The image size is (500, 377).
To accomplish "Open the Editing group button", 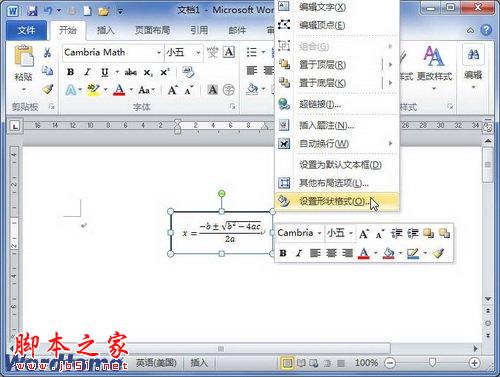I will pos(473,67).
